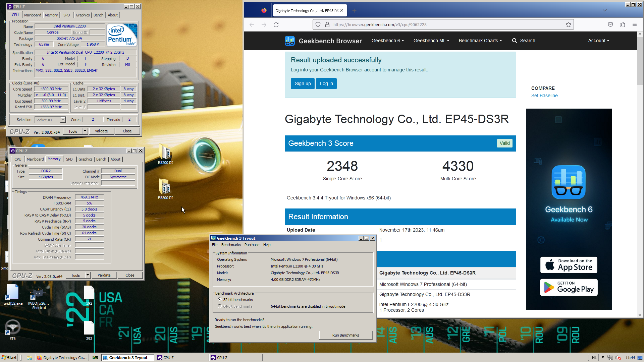
Task: Go forward in Firefox browser history
Action: point(264,25)
